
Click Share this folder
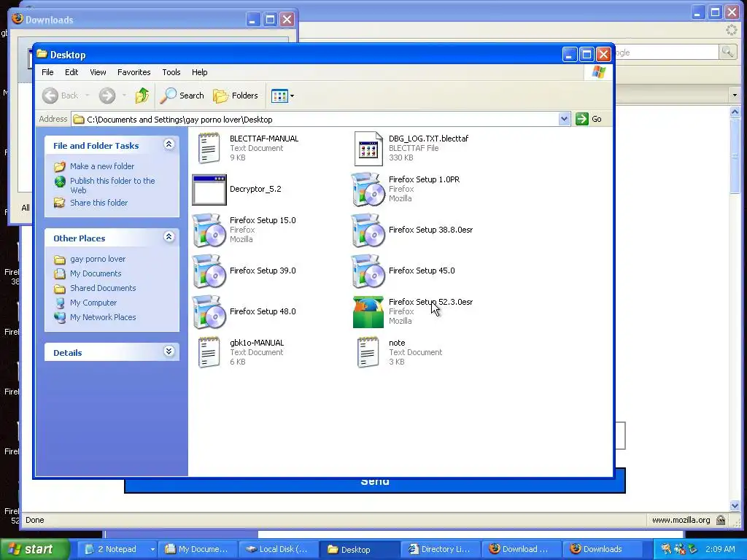coord(98,203)
